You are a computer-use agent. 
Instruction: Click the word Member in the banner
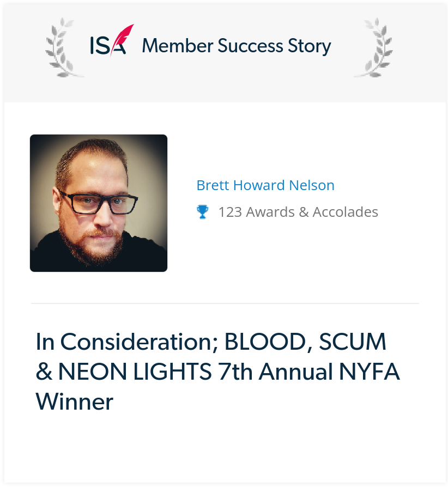tap(178, 46)
